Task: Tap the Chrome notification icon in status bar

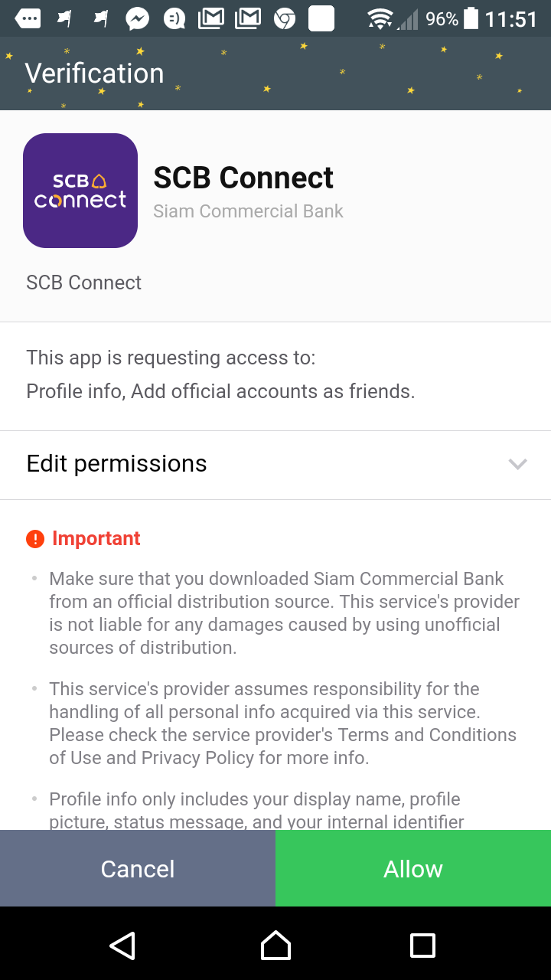Action: (285, 18)
